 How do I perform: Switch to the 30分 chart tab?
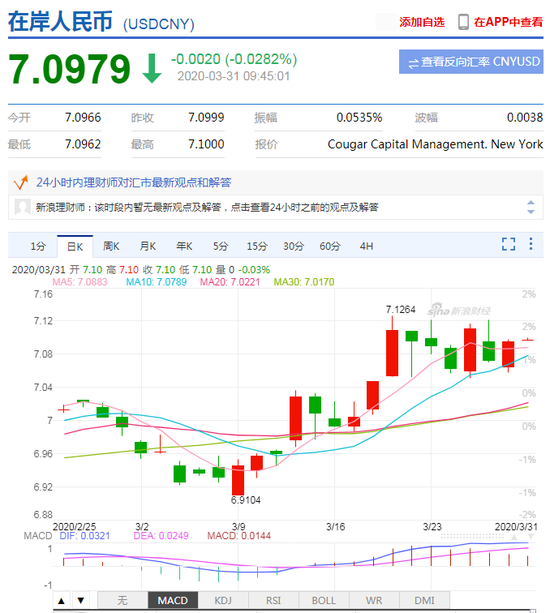point(293,246)
